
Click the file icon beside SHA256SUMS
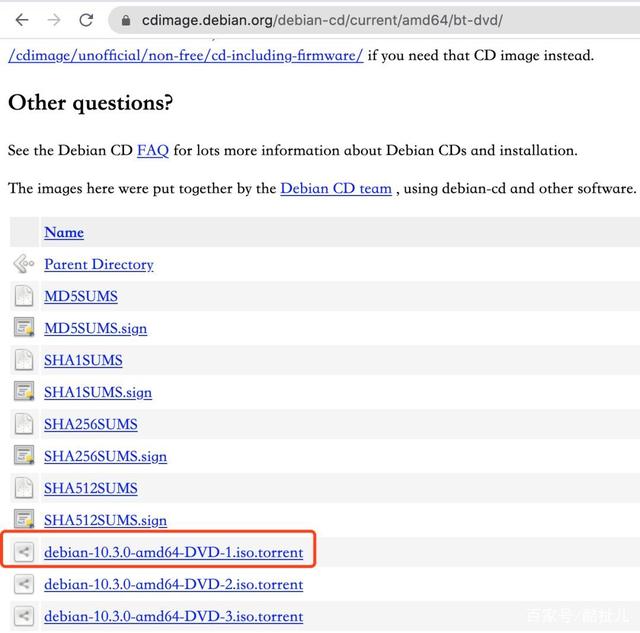[x=24, y=424]
